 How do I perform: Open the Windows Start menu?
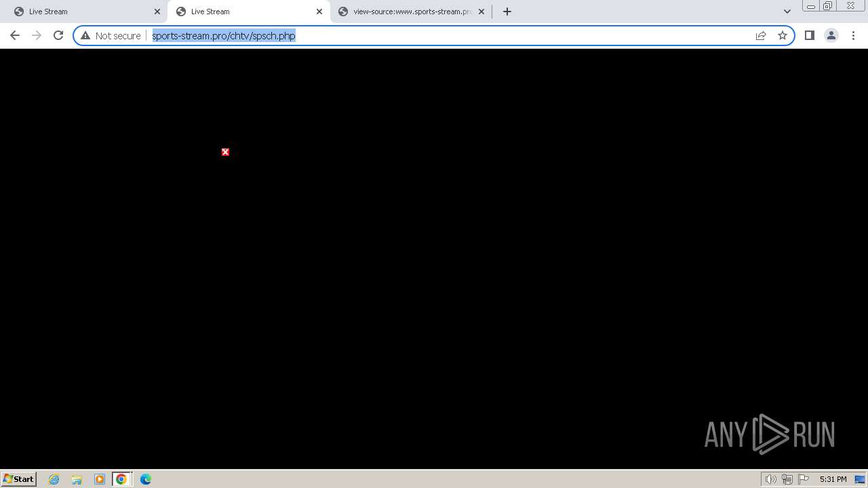click(18, 479)
